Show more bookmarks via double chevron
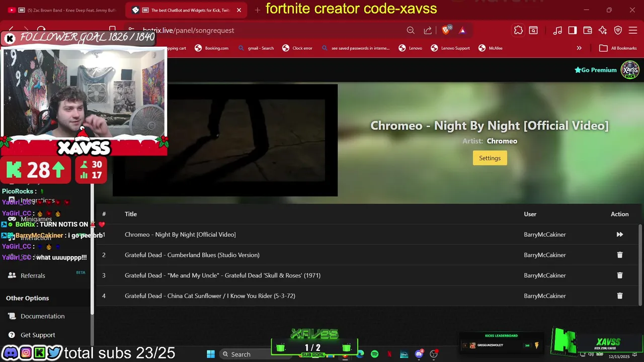Image resolution: width=644 pixels, height=362 pixels. (579, 48)
